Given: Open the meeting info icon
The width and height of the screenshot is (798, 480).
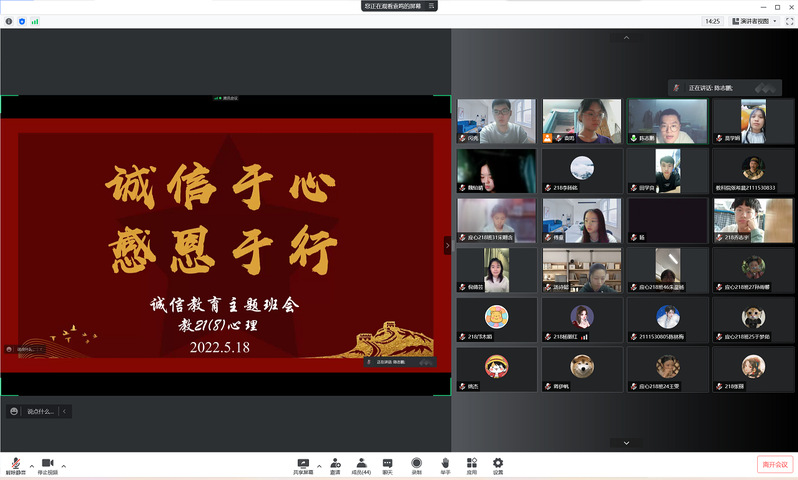Looking at the screenshot, I should pos(9,20).
